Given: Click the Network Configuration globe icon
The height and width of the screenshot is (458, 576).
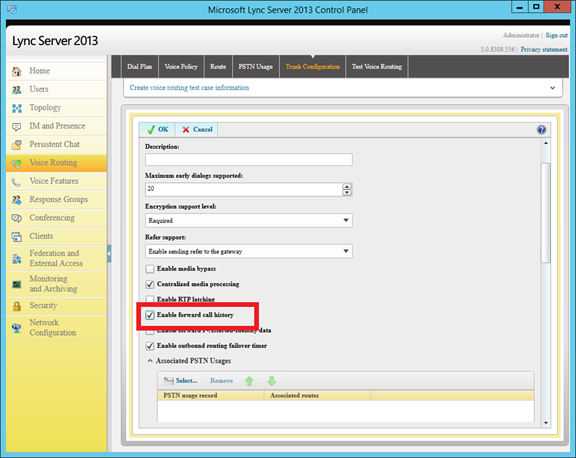Looking at the screenshot, I should (x=17, y=328).
